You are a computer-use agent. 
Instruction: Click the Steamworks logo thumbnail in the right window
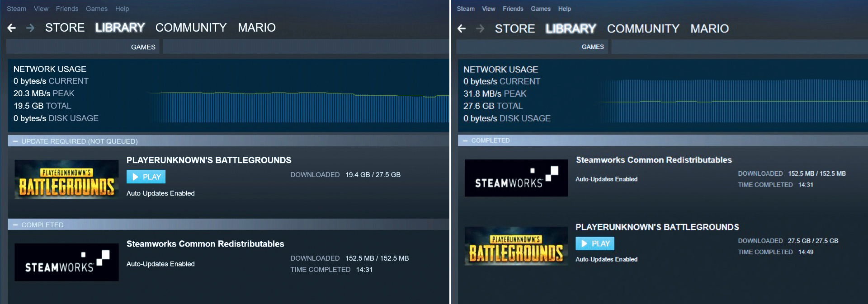coord(516,178)
